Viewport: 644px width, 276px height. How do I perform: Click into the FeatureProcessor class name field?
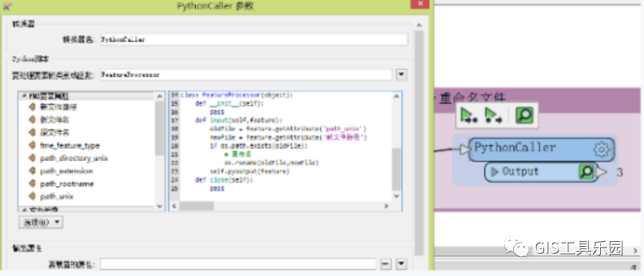(246, 75)
